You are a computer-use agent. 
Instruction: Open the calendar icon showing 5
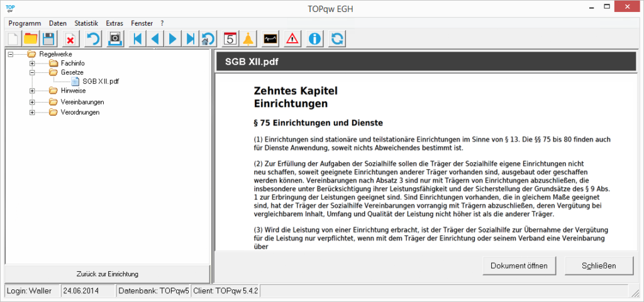point(230,39)
